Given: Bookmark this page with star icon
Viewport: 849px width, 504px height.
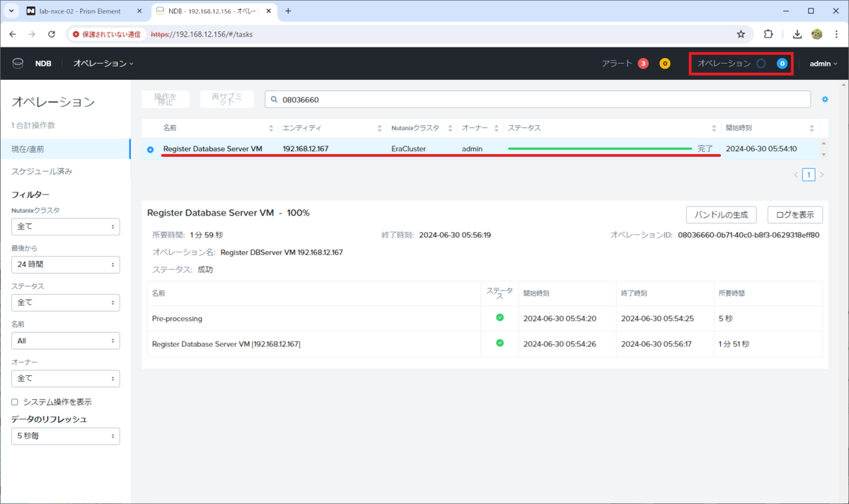Looking at the screenshot, I should (x=741, y=33).
